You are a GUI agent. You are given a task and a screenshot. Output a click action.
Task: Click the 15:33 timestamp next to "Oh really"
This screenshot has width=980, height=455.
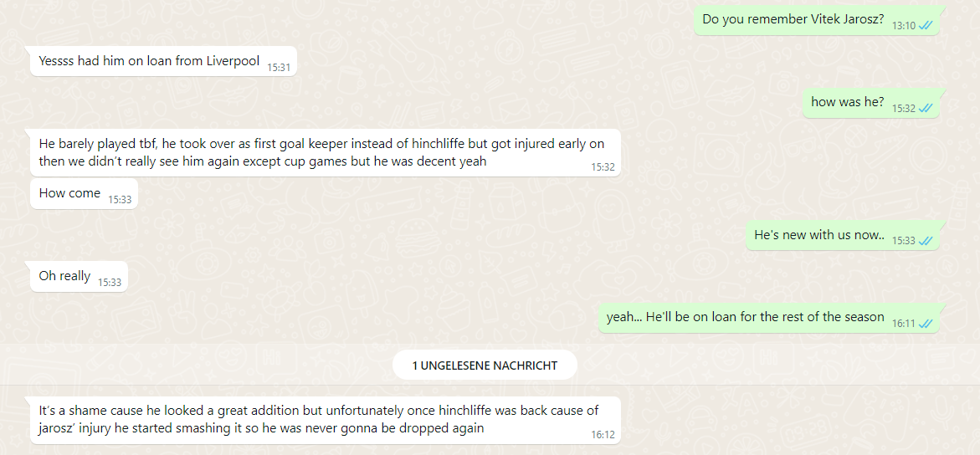tap(110, 283)
